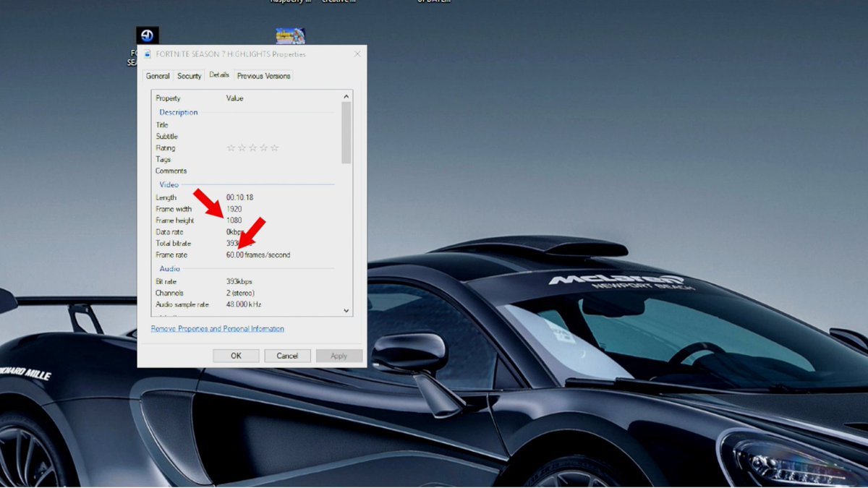Click the Data rate label
Image resolution: width=868 pixels, height=488 pixels.
pos(170,232)
